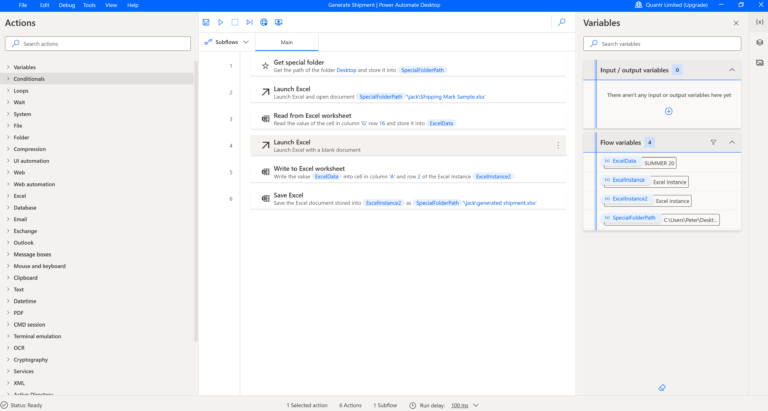Open the Run delay dropdown arrow
The image size is (768, 411).
tap(476, 405)
